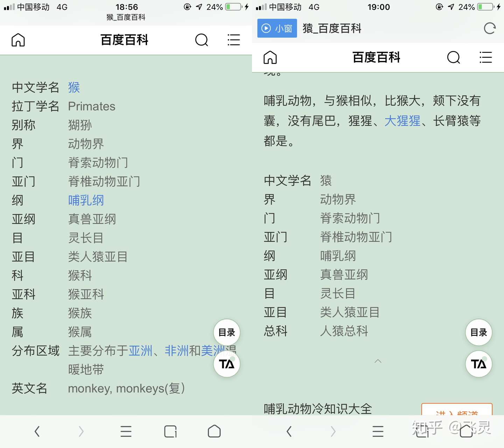Open the 非洲 link in 分布区域
The width and height of the screenshot is (504, 448).
pyautogui.click(x=177, y=350)
